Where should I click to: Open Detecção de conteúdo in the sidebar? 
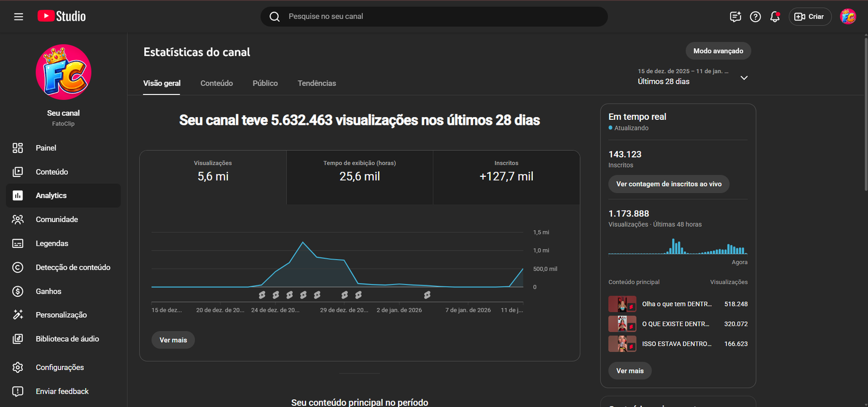point(73,268)
